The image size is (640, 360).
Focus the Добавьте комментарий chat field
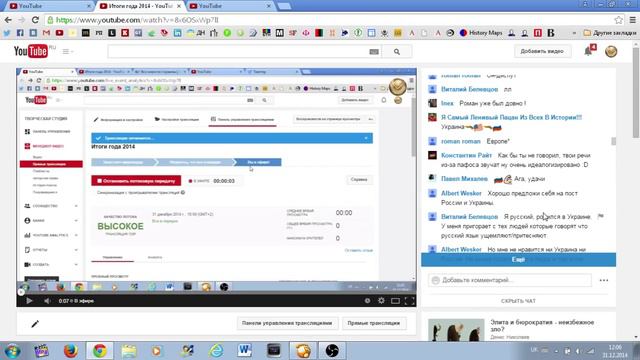(509, 280)
